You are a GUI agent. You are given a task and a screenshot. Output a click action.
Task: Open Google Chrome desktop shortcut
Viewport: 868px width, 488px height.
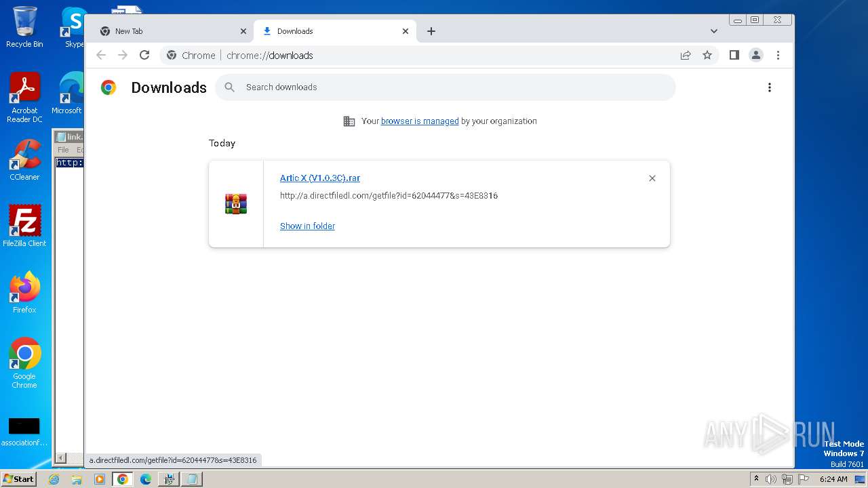pyautogui.click(x=24, y=363)
